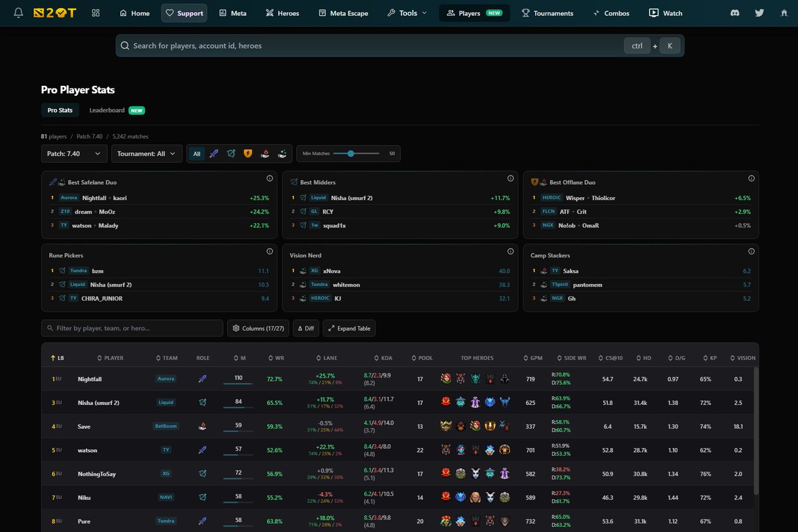Show info for Best Offlane Duo card
The image size is (798, 532).
tap(751, 178)
